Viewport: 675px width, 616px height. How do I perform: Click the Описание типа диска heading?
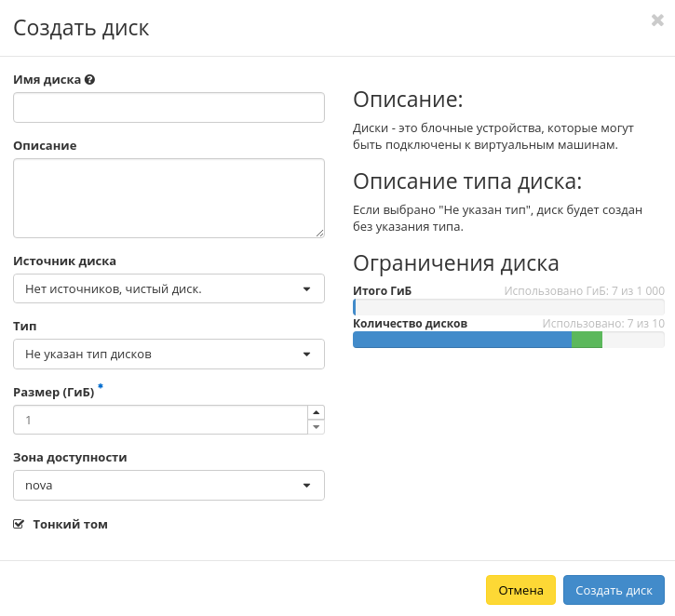(x=466, y=181)
